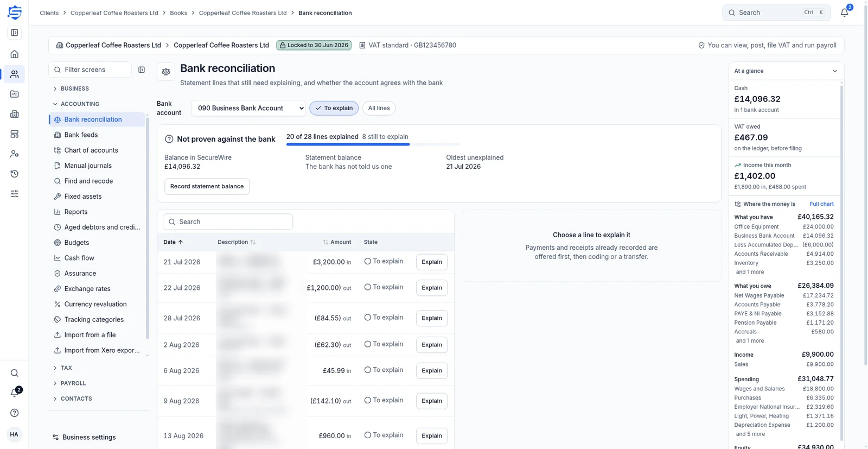The height and width of the screenshot is (449, 868).
Task: Open Cash flow screen
Action: (97, 258)
